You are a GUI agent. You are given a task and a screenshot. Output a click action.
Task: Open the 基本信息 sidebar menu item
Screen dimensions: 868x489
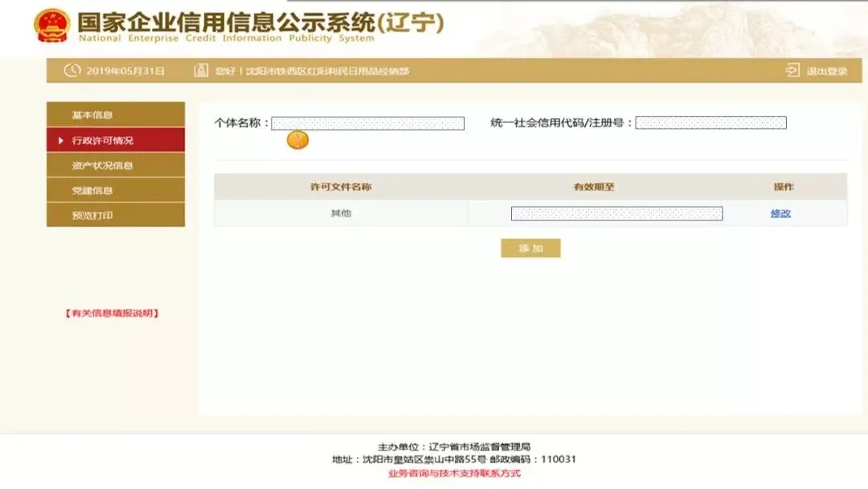(116, 115)
